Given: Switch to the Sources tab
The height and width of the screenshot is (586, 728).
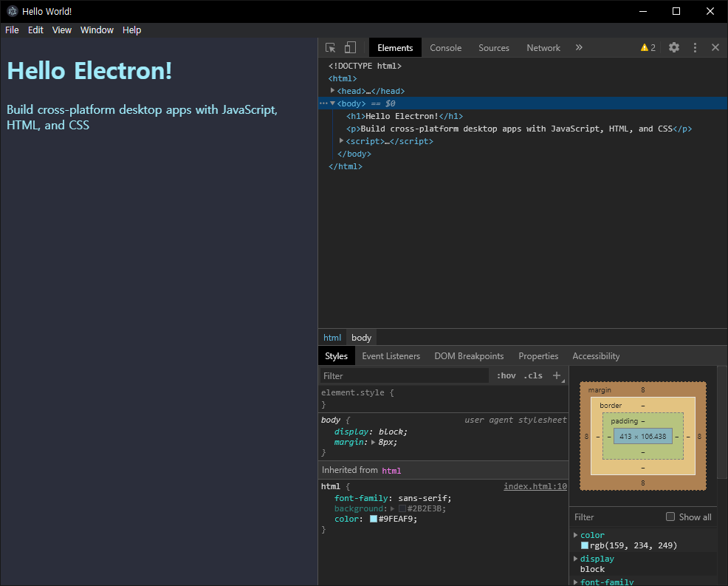Looking at the screenshot, I should click(x=493, y=47).
